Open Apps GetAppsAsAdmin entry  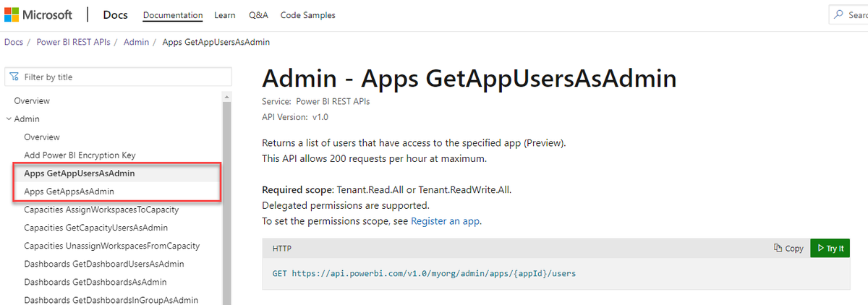[x=69, y=192]
